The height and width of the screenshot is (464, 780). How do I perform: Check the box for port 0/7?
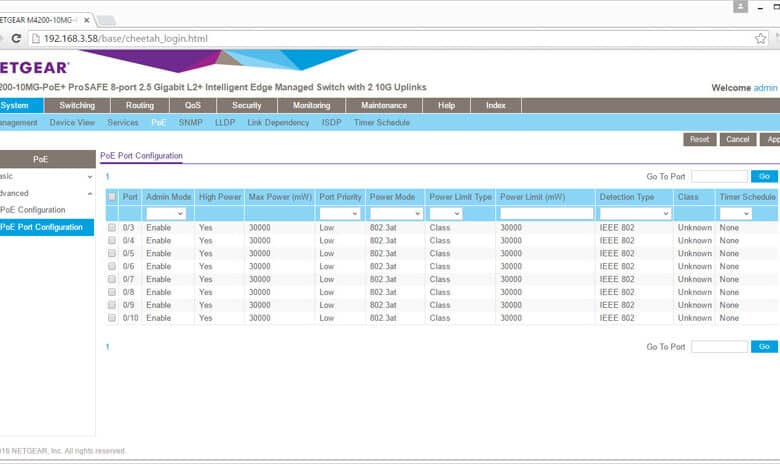[112, 279]
